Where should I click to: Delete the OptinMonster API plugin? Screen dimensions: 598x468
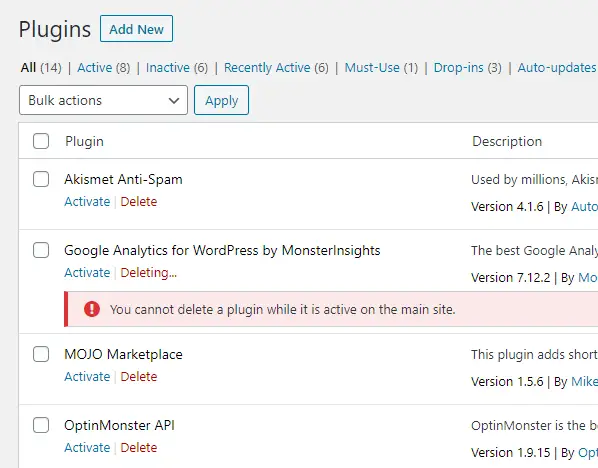pyautogui.click(x=139, y=447)
